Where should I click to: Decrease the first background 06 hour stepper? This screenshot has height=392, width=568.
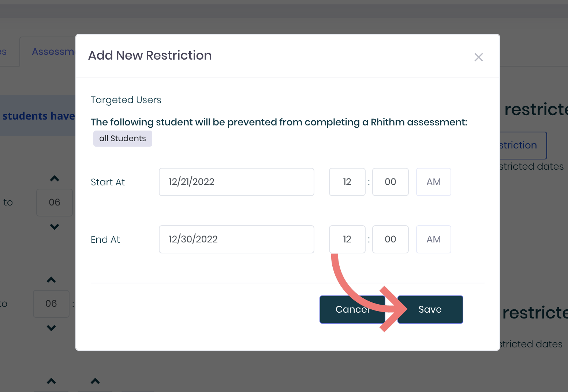[x=55, y=227]
